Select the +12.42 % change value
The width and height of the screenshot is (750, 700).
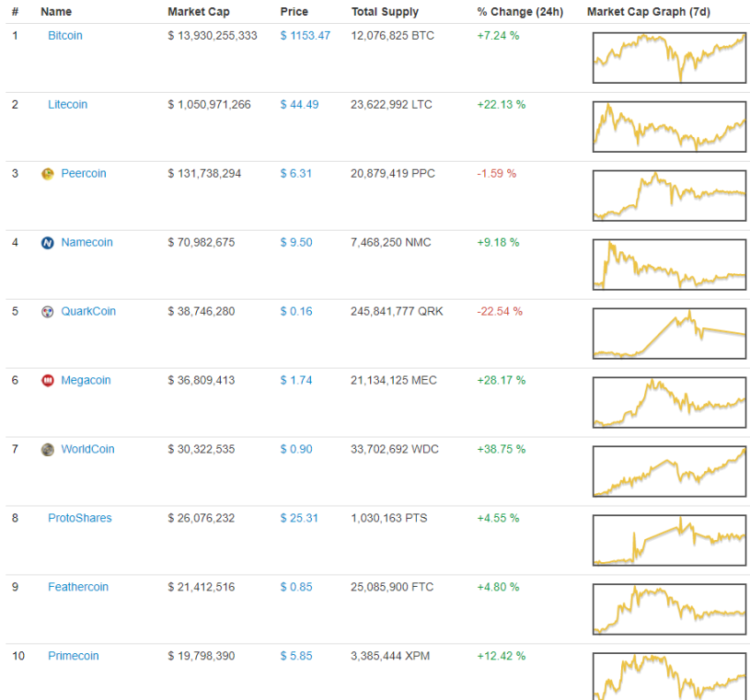click(x=502, y=656)
